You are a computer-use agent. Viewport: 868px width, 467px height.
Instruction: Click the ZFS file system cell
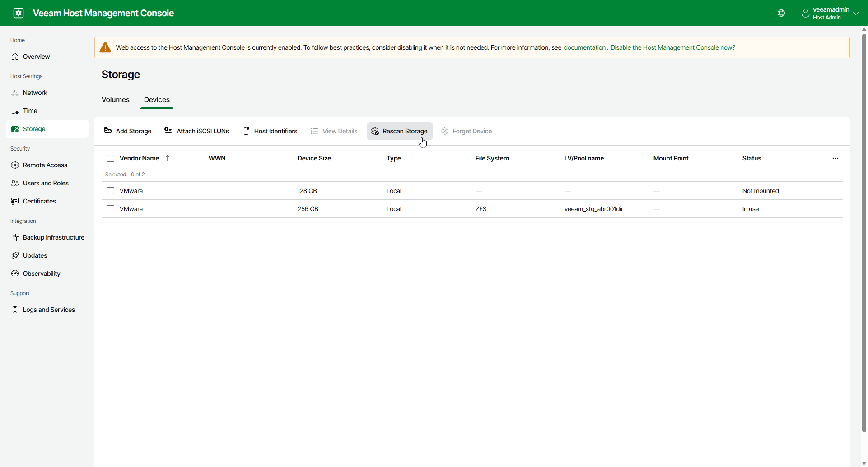click(481, 209)
